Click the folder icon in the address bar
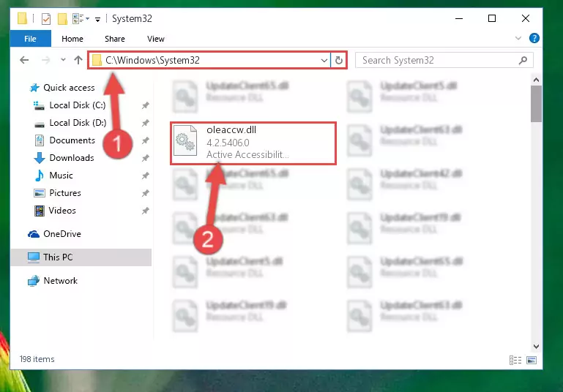563x392 pixels. click(x=97, y=60)
